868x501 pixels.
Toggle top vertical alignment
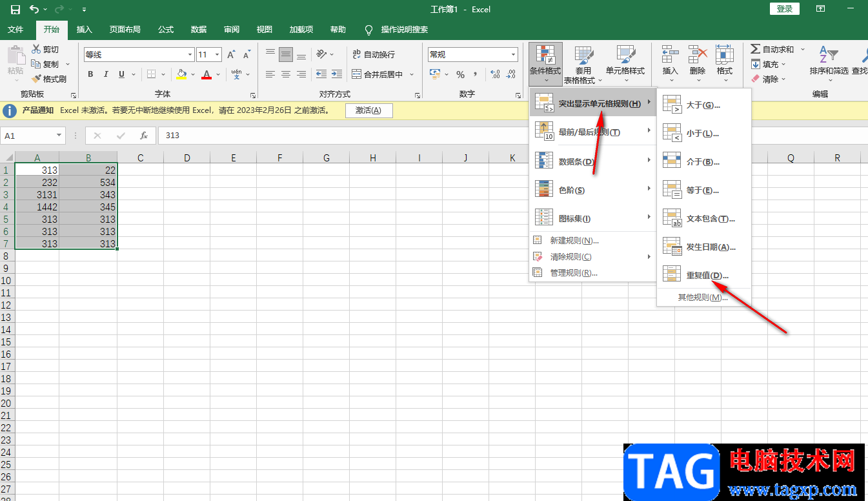pos(270,55)
